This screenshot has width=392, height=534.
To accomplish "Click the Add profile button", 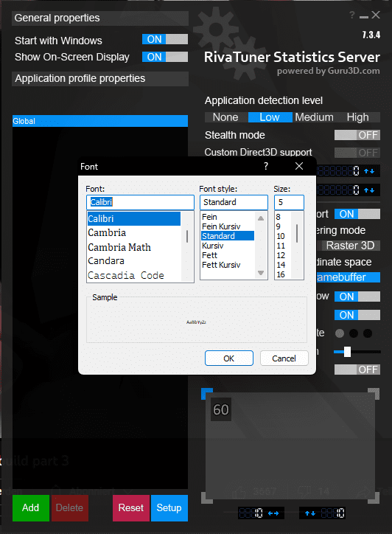I will pyautogui.click(x=31, y=507).
